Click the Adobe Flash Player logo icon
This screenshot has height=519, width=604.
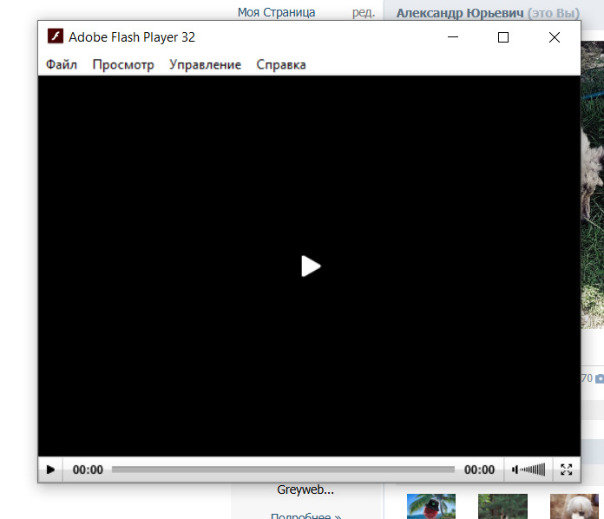[55, 37]
